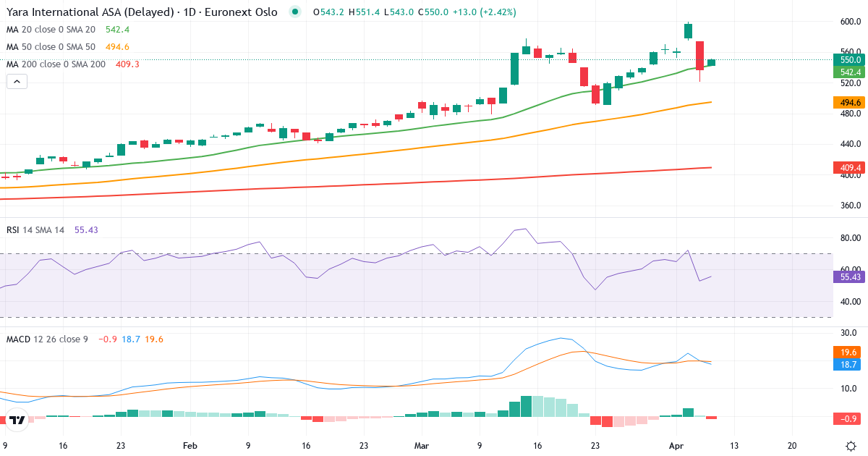The height and width of the screenshot is (456, 868).
Task: Select the MA 20 indicator legend
Action: pyautogui.click(x=51, y=30)
